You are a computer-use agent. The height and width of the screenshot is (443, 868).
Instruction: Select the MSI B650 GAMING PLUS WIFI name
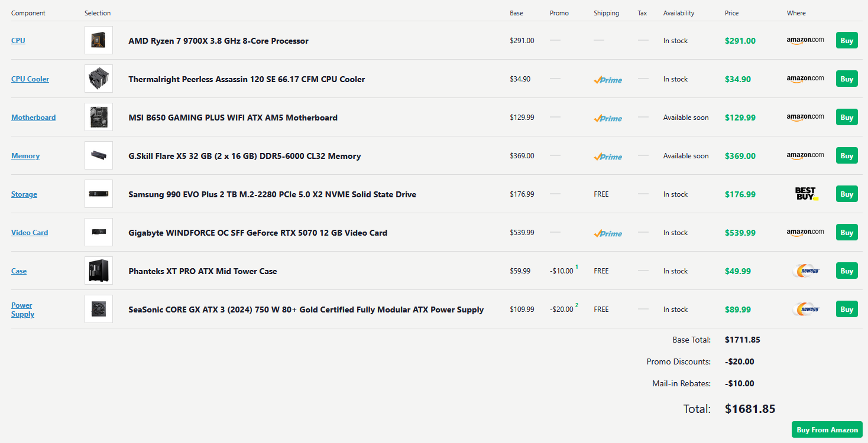(x=233, y=118)
